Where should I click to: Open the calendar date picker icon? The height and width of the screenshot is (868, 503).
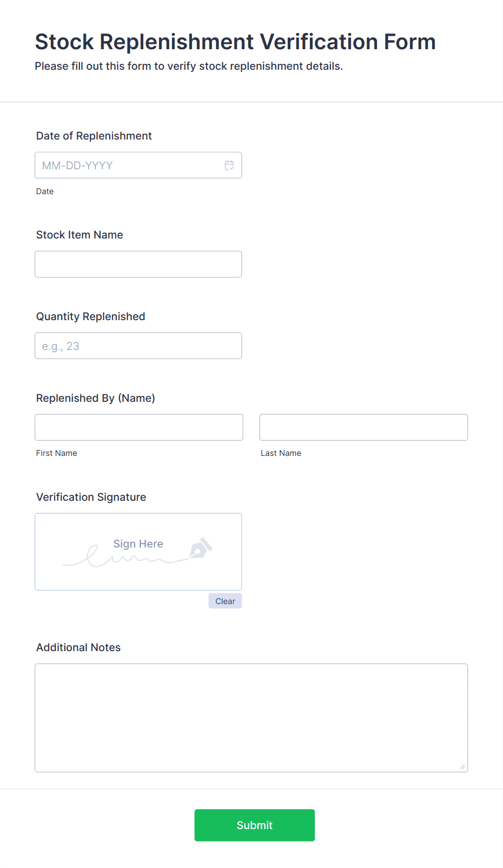[x=229, y=165]
